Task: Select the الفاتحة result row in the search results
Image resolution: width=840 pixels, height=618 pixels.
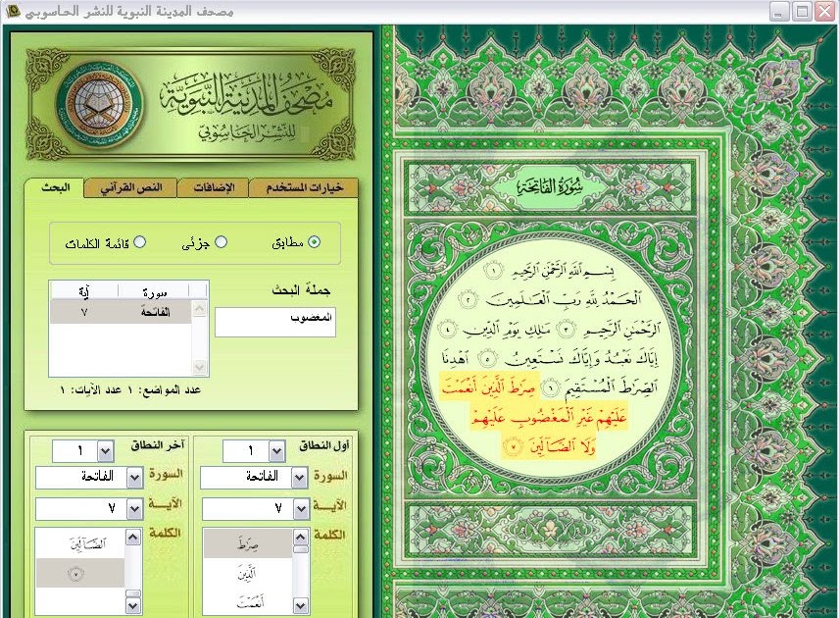Action: pos(121,312)
